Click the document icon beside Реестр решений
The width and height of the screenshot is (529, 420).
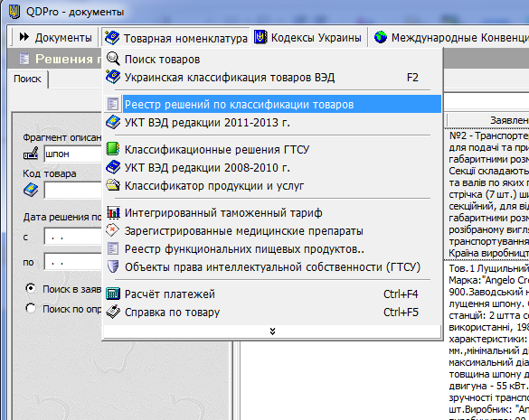click(113, 104)
